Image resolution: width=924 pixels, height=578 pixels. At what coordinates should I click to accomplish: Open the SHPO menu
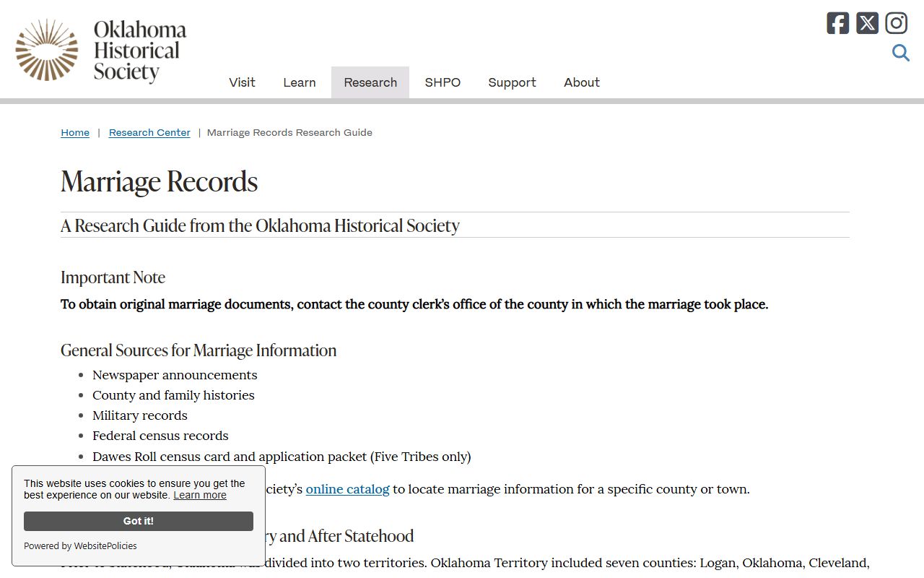(x=443, y=82)
